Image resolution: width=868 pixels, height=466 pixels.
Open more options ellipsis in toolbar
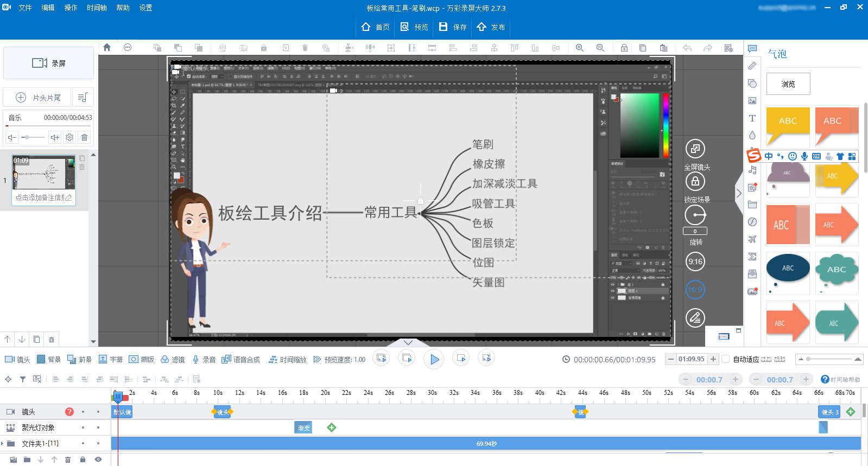(128, 47)
